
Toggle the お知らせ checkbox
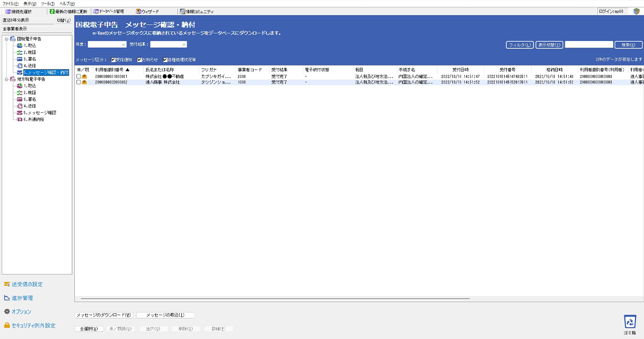coord(140,59)
